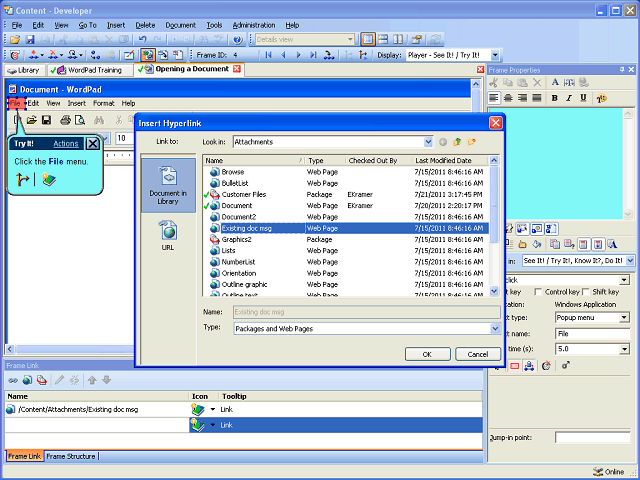Open the Display Player mode dropdown
The width and height of the screenshot is (640, 480).
(x=495, y=55)
